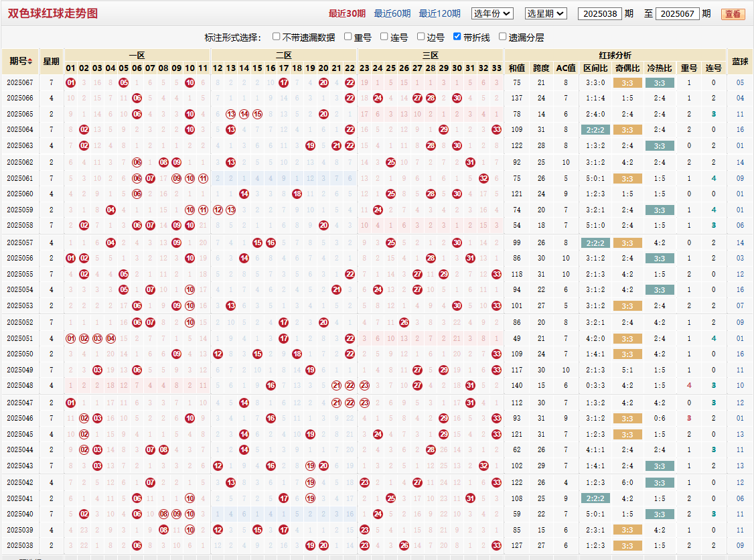Viewport: 754px width, 560px height.
Task: Click the 星期 column header
Action: tap(52, 62)
